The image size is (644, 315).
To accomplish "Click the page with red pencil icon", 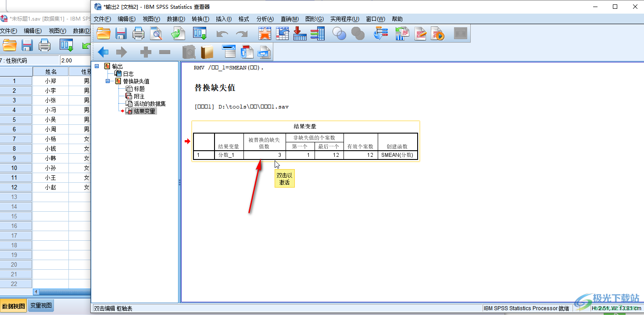I will (420, 33).
